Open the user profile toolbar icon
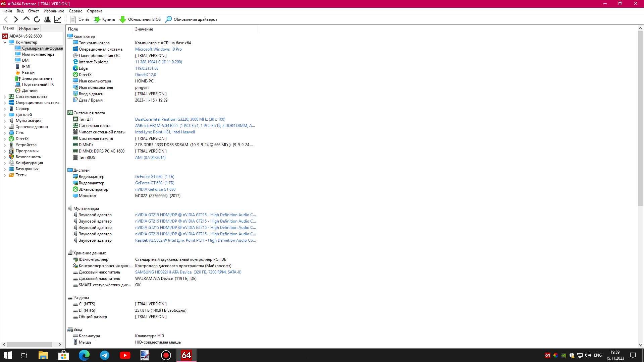Image resolution: width=644 pixels, height=362 pixels. pos(47,19)
